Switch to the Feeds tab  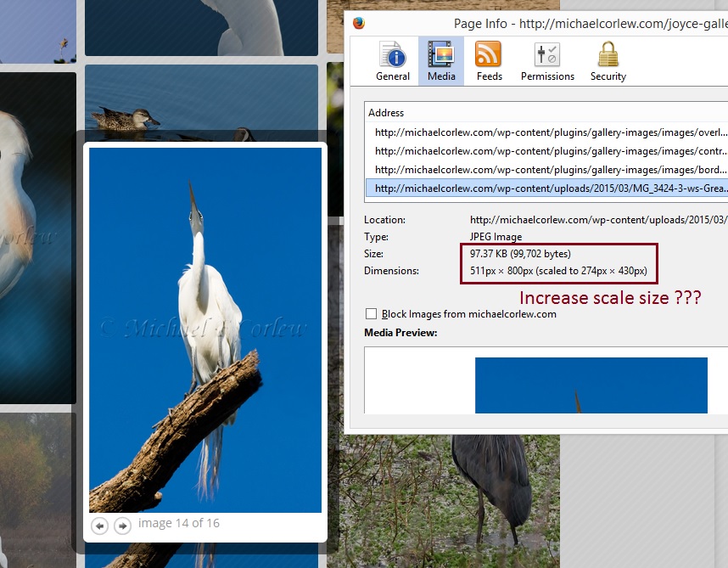pos(489,62)
